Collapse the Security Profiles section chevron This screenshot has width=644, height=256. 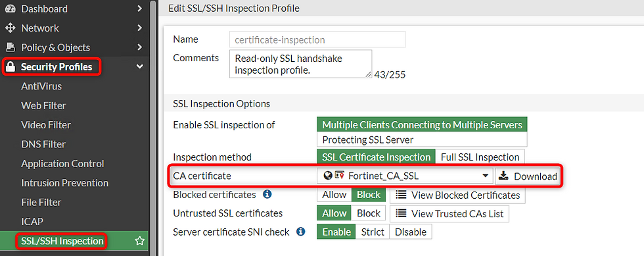[x=139, y=66]
